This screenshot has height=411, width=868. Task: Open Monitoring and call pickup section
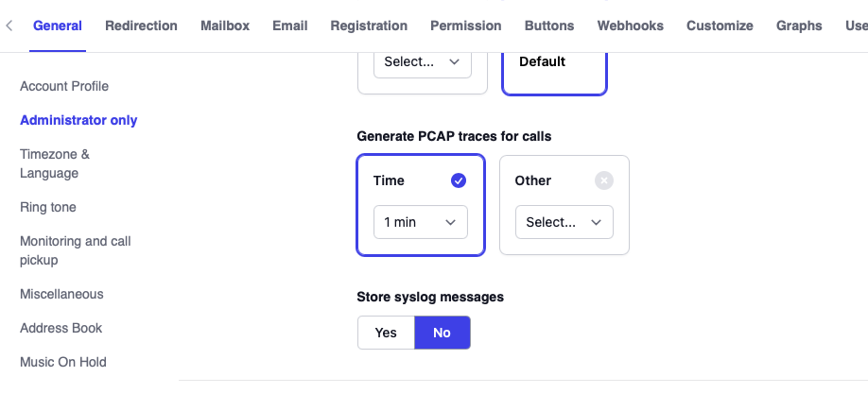tap(75, 250)
